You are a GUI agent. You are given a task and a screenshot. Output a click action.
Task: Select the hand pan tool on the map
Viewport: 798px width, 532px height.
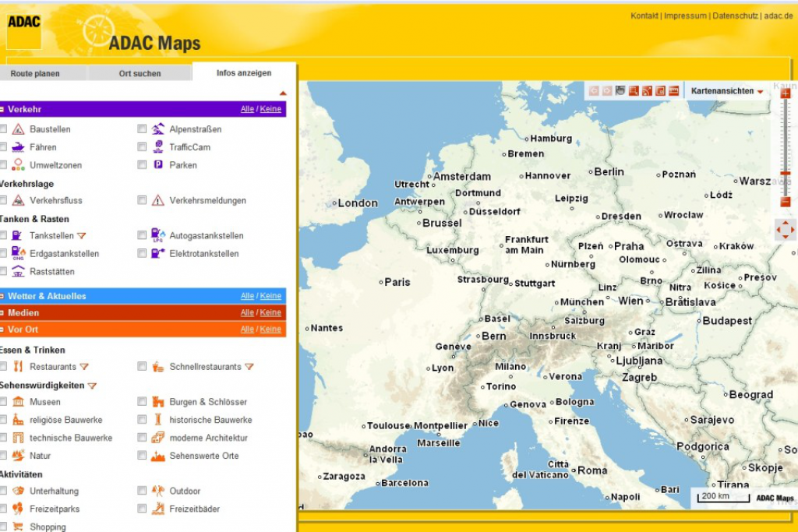(620, 91)
